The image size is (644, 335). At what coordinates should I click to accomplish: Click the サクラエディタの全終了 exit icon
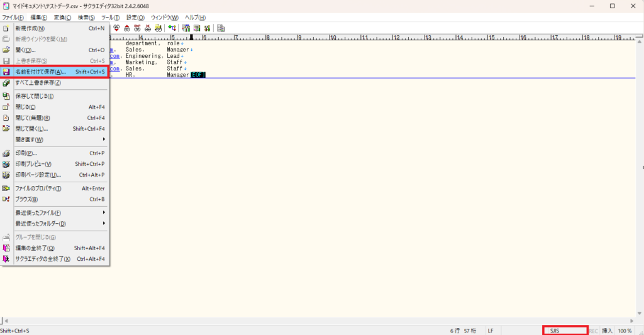(6, 259)
